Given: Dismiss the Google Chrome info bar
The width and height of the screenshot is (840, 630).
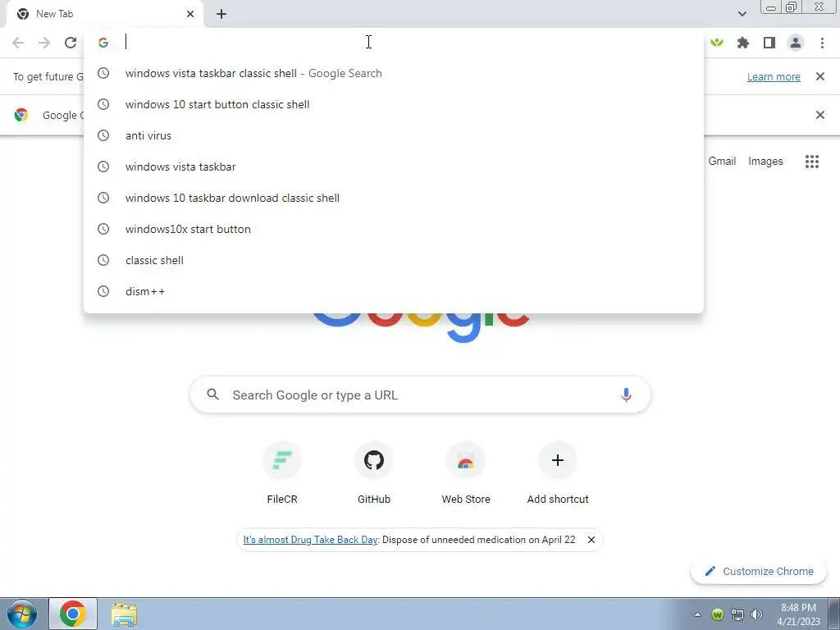Looking at the screenshot, I should pyautogui.click(x=819, y=115).
